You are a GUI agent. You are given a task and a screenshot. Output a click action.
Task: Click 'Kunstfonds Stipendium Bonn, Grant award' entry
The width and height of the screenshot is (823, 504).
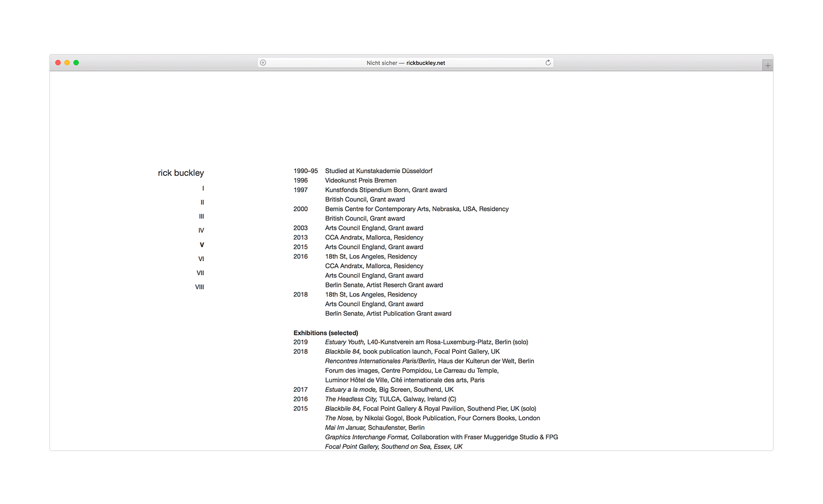386,190
